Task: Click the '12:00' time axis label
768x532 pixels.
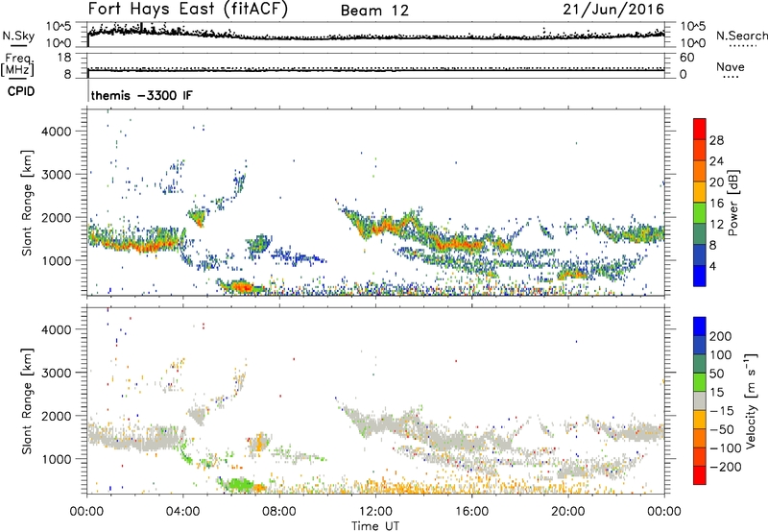Action: tap(375, 512)
